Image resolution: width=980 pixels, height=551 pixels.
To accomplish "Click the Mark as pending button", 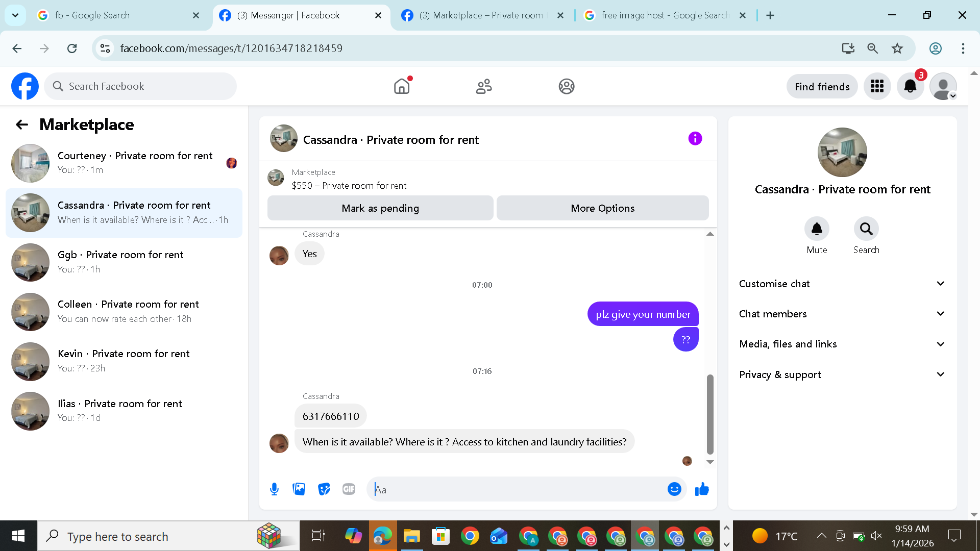I will pyautogui.click(x=380, y=208).
